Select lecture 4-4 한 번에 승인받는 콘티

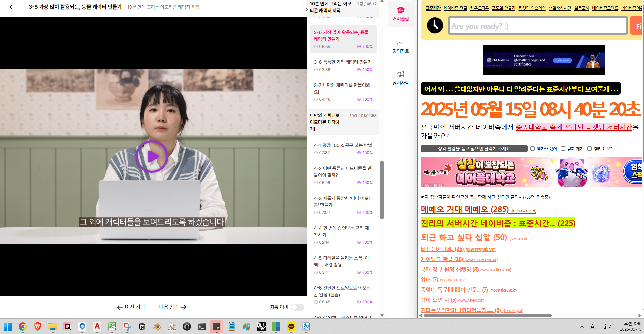[343, 235]
